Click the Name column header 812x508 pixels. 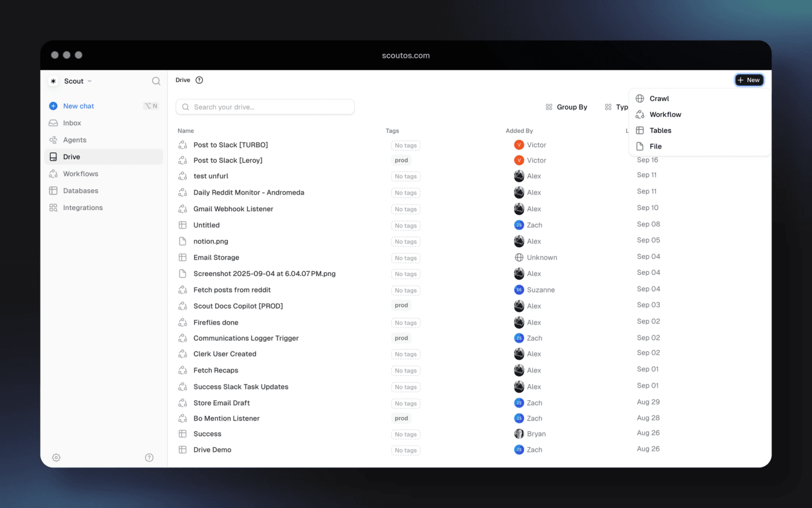[x=186, y=131]
